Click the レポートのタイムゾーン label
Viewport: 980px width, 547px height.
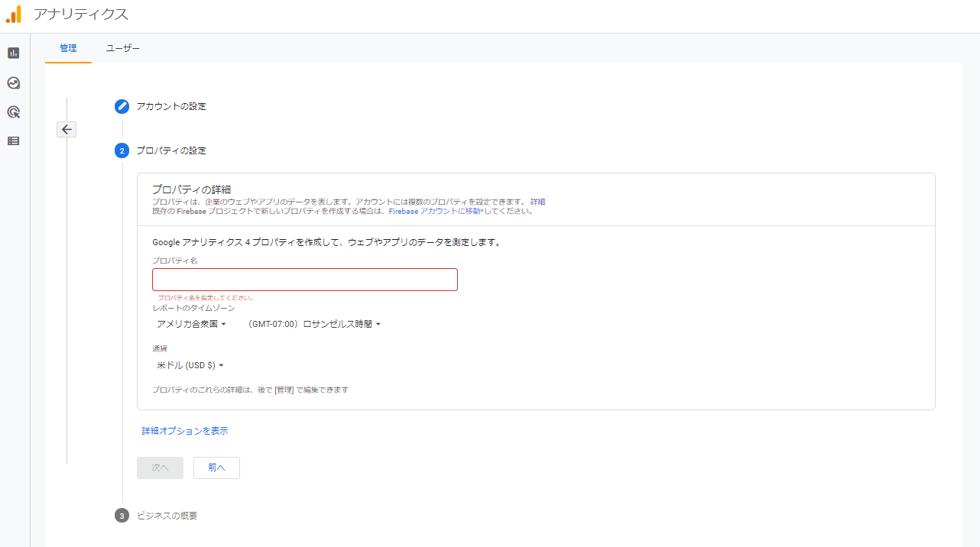193,307
